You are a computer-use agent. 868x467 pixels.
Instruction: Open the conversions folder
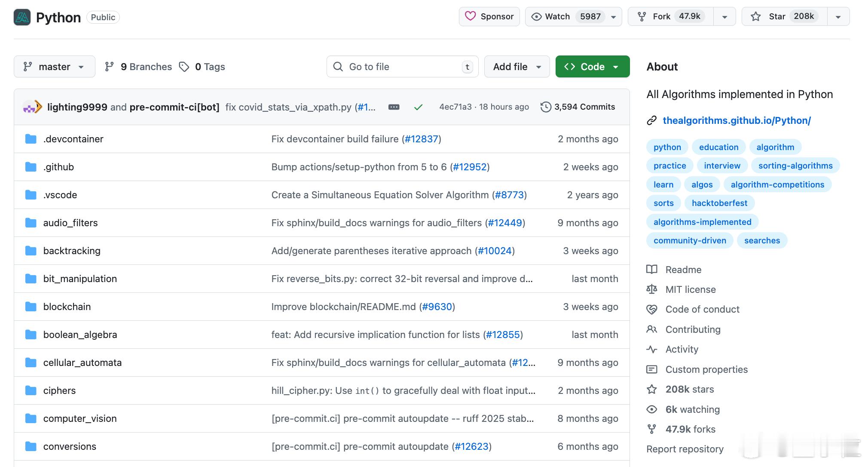[x=70, y=446]
